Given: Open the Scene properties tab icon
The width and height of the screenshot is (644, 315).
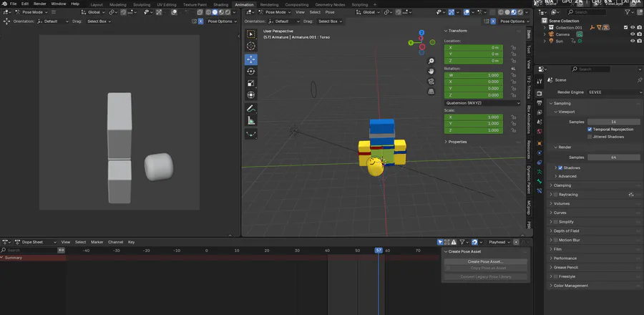Looking at the screenshot, I should (540, 122).
